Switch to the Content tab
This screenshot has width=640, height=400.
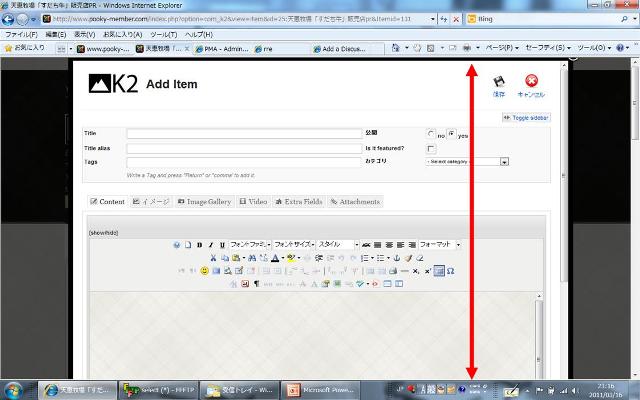coord(107,202)
